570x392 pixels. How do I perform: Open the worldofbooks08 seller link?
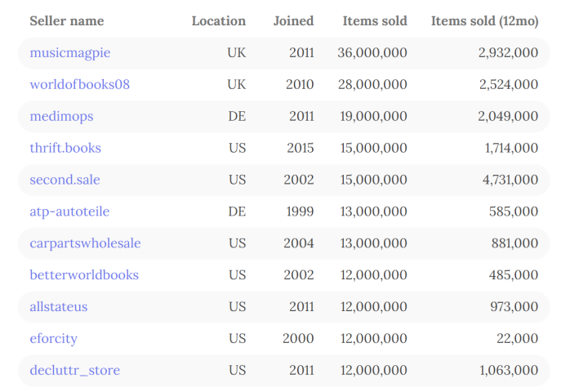(x=79, y=84)
